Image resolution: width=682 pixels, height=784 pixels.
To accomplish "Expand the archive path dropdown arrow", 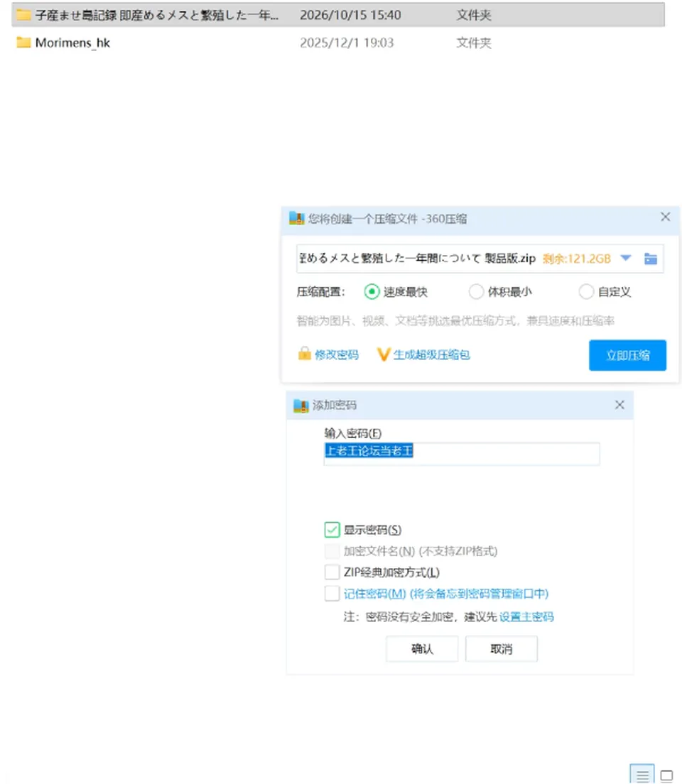I will (x=625, y=258).
